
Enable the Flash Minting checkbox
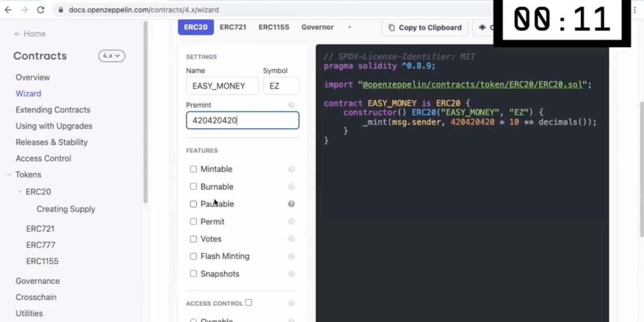(193, 256)
